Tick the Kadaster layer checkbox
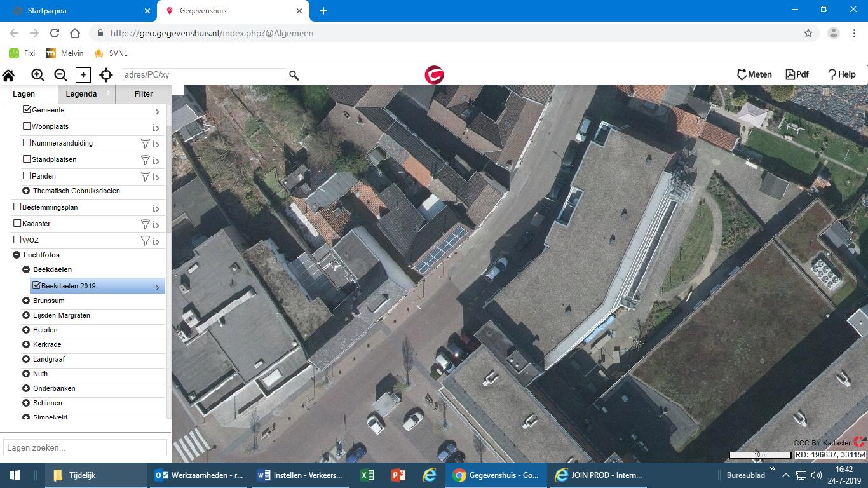Viewport: 868px width, 488px height. pyautogui.click(x=17, y=223)
